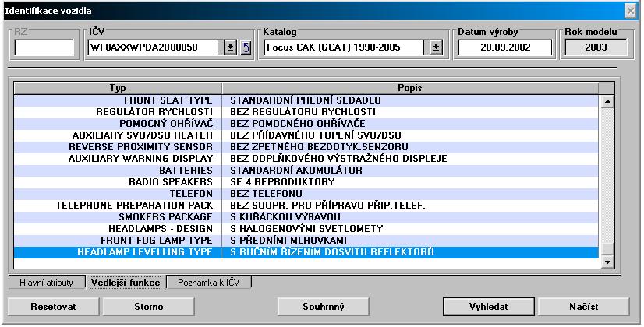Click the Typ column header
This screenshot has width=644, height=327.
click(x=119, y=88)
